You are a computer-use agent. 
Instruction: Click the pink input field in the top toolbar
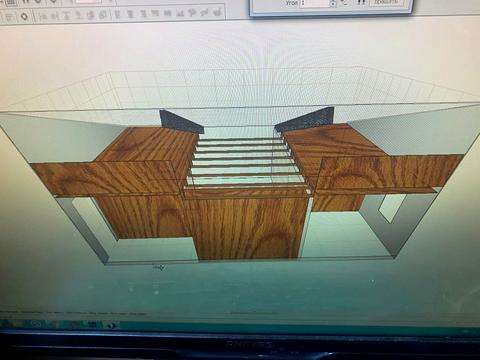(88, 2)
